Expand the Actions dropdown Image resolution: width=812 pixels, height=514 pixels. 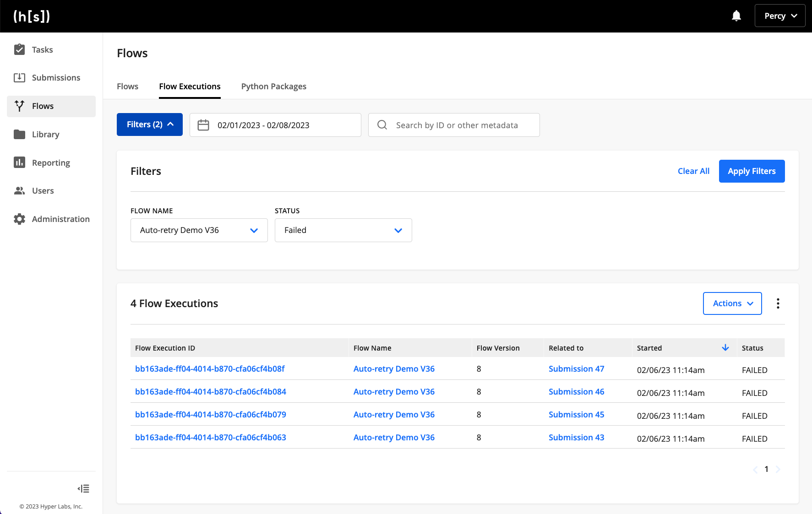tap(732, 303)
